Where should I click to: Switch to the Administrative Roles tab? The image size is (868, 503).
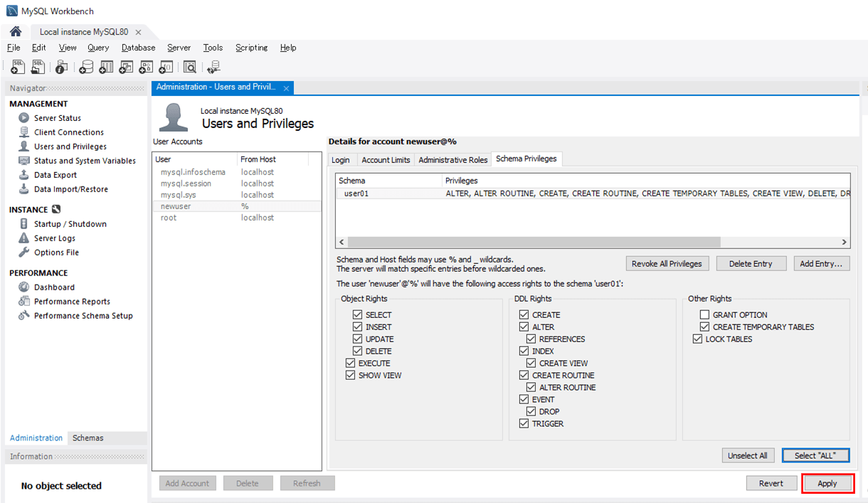coord(452,160)
